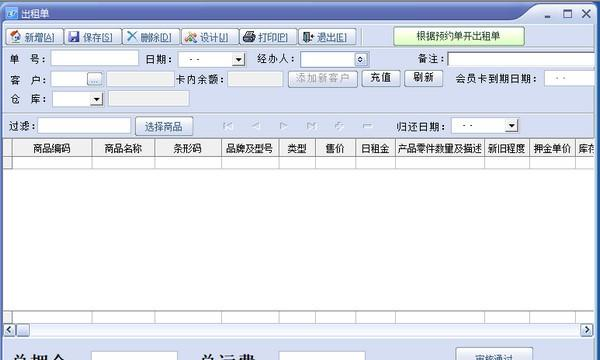The image size is (600, 360).
Task: Focus the 总运费 total freight field
Action: pyautogui.click(x=322, y=356)
